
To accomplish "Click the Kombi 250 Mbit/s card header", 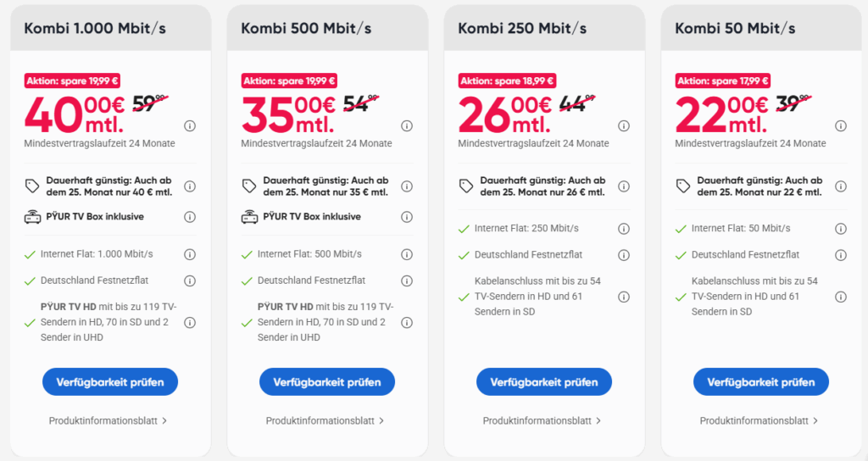I will (x=544, y=28).
